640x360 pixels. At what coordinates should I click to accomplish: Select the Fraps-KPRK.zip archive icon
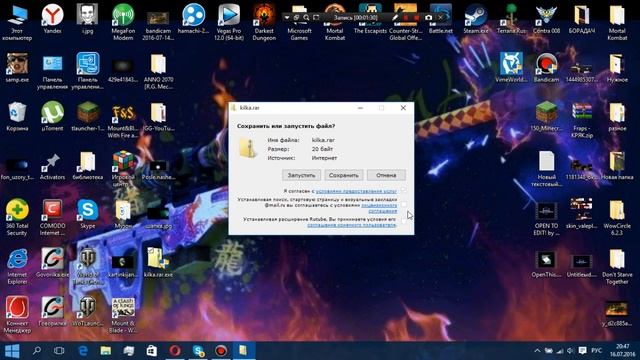tap(582, 120)
